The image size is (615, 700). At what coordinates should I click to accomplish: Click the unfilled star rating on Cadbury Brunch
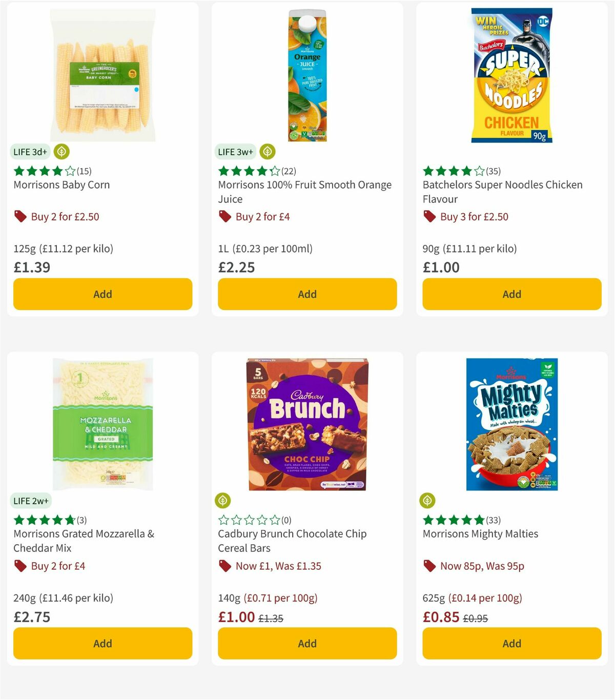click(x=248, y=519)
